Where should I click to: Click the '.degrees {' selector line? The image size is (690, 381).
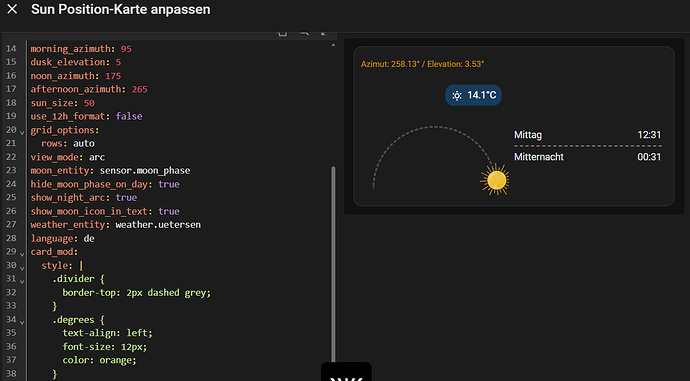[x=78, y=319]
